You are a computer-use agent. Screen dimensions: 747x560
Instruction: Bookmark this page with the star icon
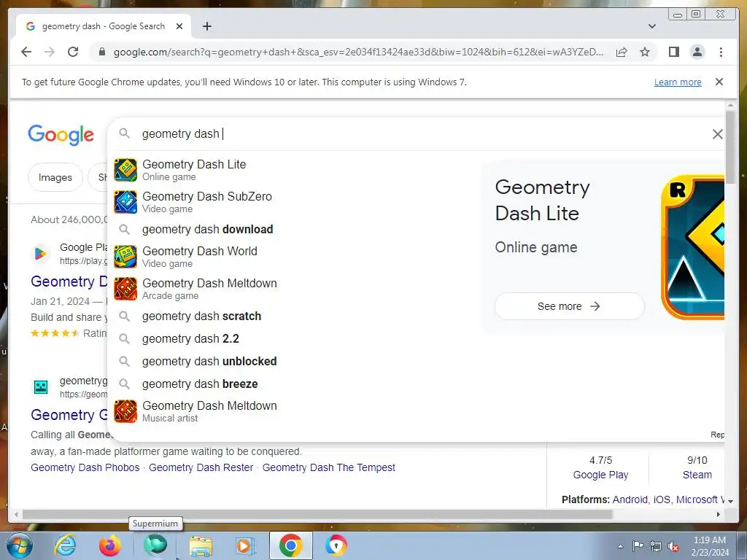click(645, 52)
